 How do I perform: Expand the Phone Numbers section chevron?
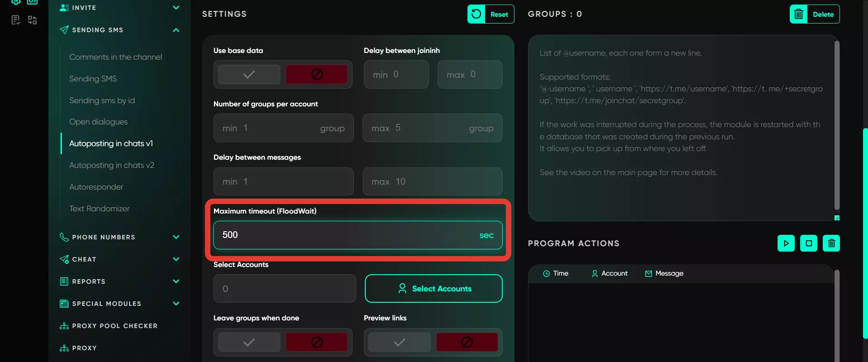176,237
